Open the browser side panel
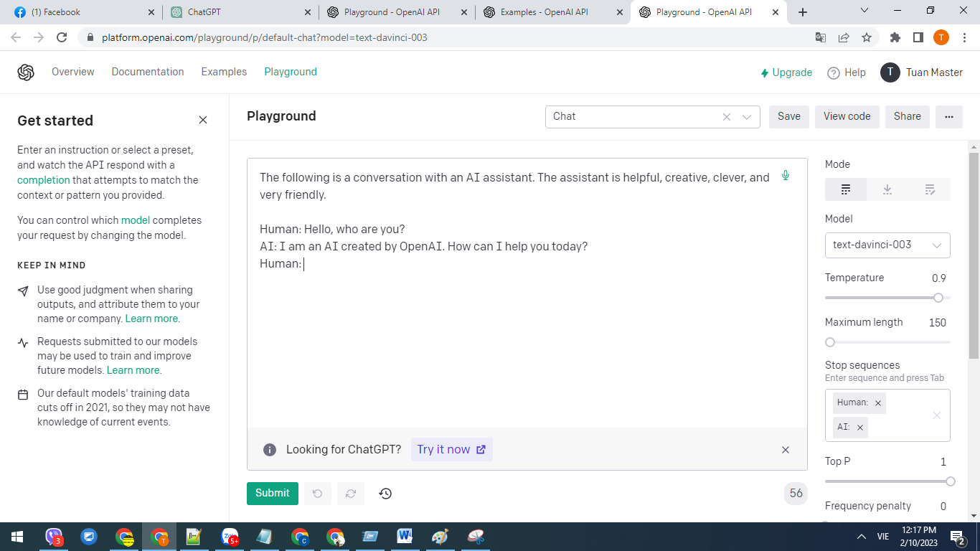 918,37
